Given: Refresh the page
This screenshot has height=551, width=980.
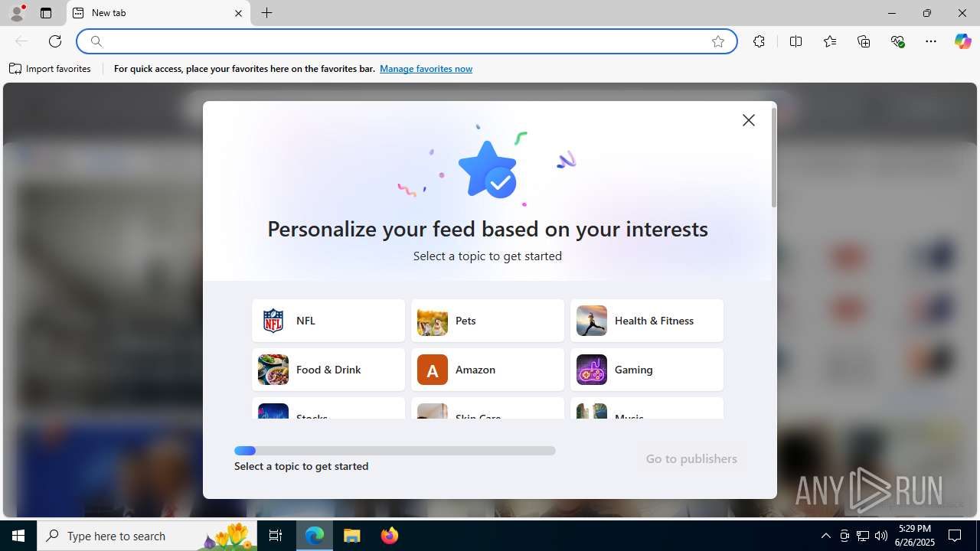Looking at the screenshot, I should (x=55, y=41).
